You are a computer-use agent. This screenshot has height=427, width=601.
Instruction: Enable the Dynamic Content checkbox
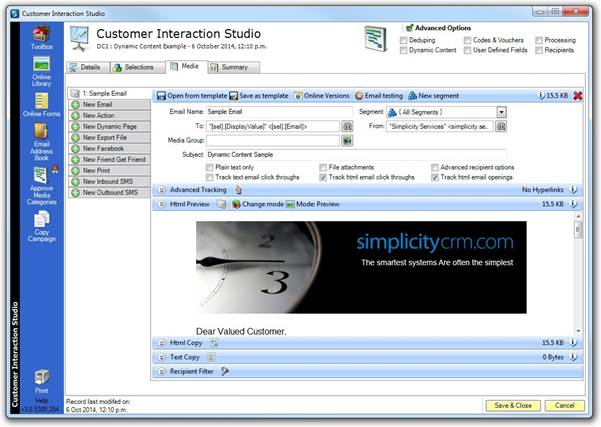coord(403,50)
